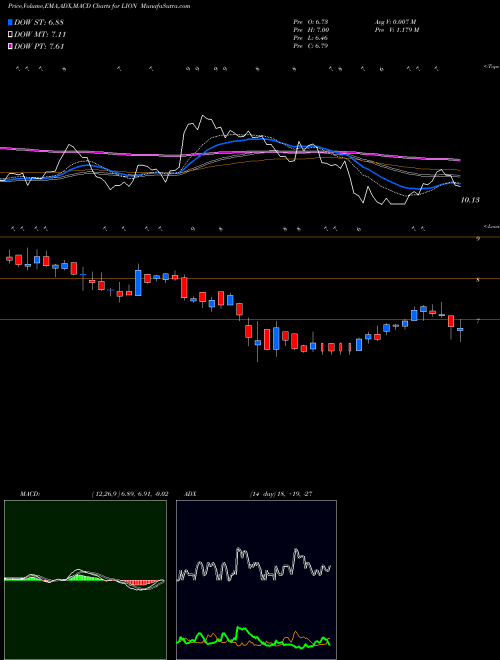Click the 'Pre O: 6.73' open value

[x=311, y=22]
